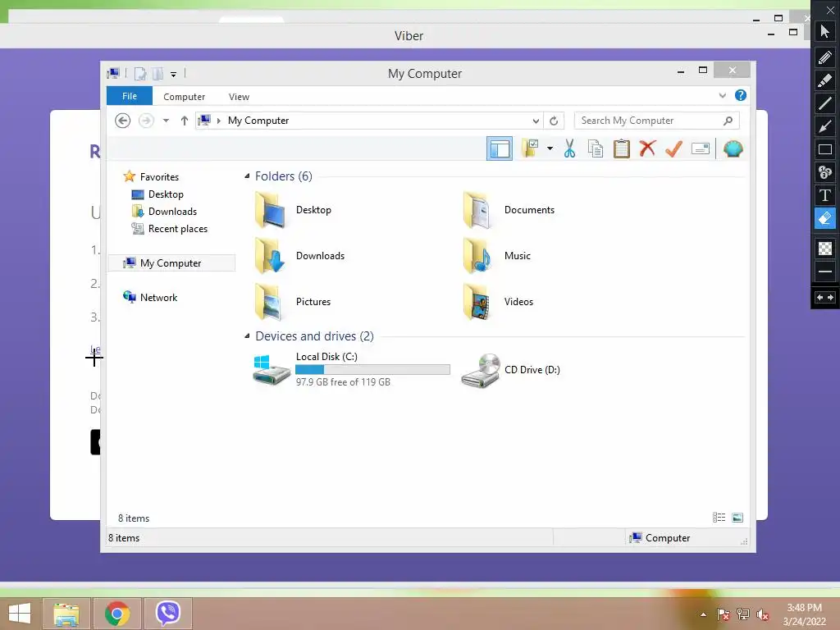Select the Text annotation tool
Image resolution: width=840 pixels, height=630 pixels.
pos(825,195)
